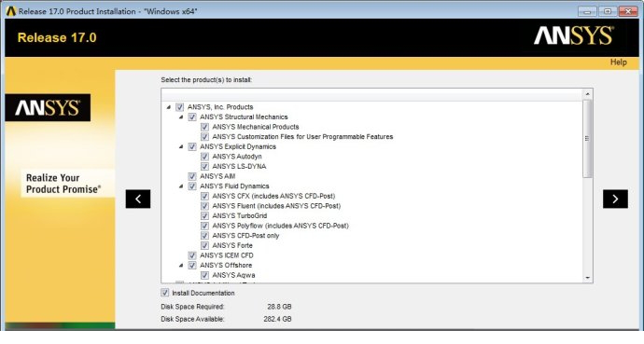Close the installer window
Image resolution: width=644 pixels, height=344 pixels.
click(x=628, y=11)
